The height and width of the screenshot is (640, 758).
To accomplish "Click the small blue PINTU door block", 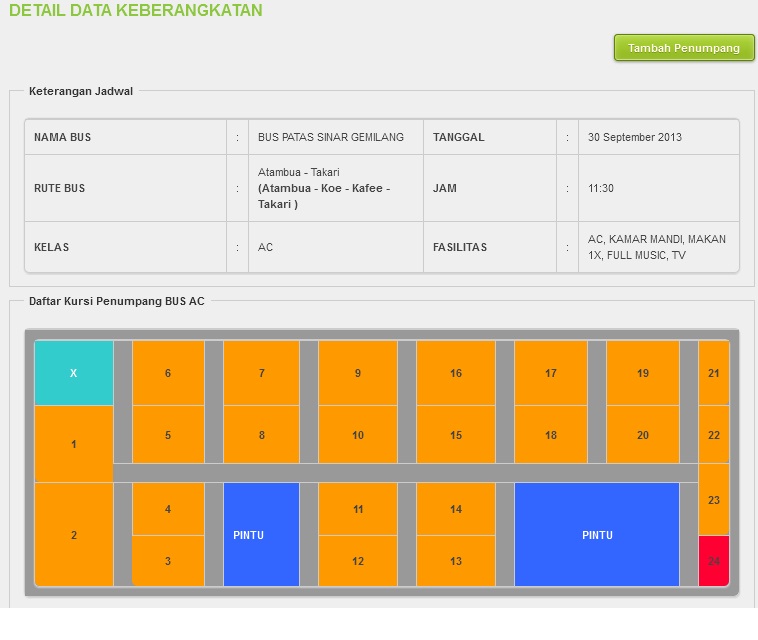I will (262, 535).
